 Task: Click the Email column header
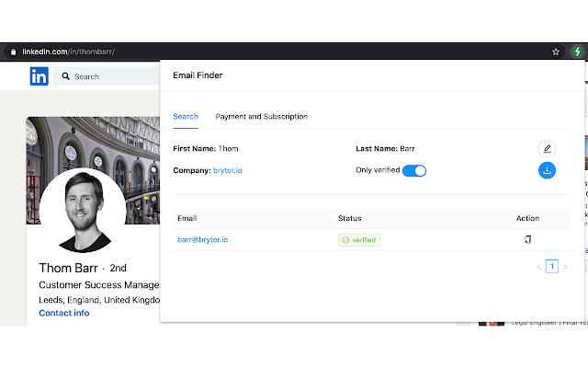click(x=187, y=219)
